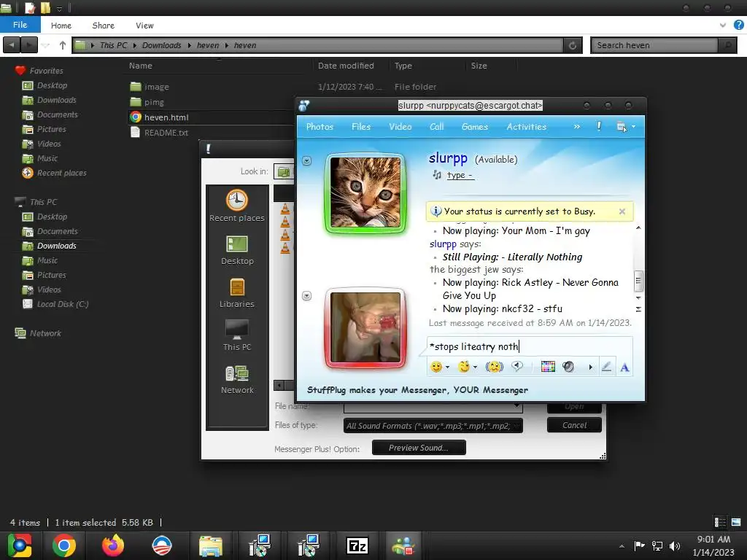The image size is (747, 560).
Task: Open Activities in Messenger toolbar
Action: (527, 127)
